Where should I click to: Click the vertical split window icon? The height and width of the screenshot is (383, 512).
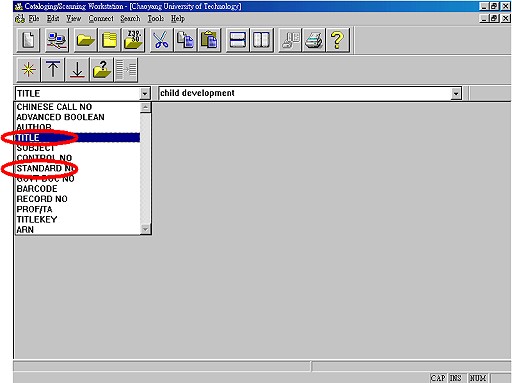[261, 40]
